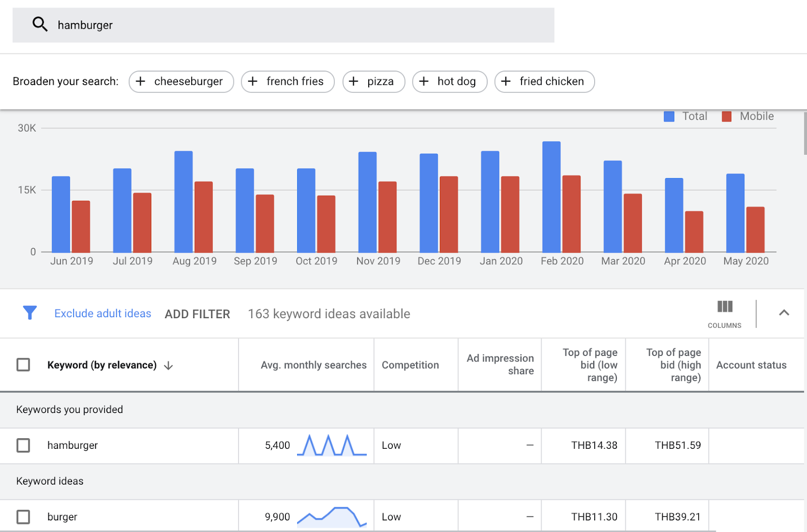The height and width of the screenshot is (532, 807).
Task: Click the Jun 2019 blue Total bar
Action: pos(61,214)
